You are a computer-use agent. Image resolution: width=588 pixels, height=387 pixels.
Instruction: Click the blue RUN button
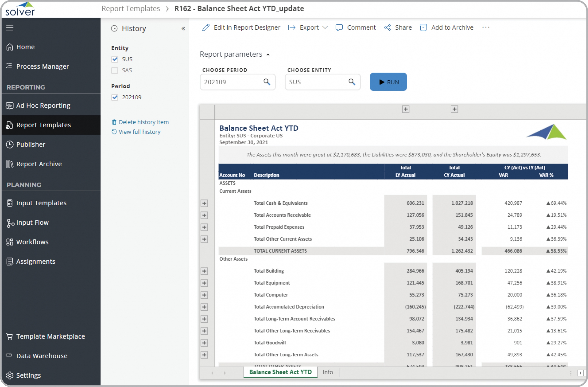(388, 82)
